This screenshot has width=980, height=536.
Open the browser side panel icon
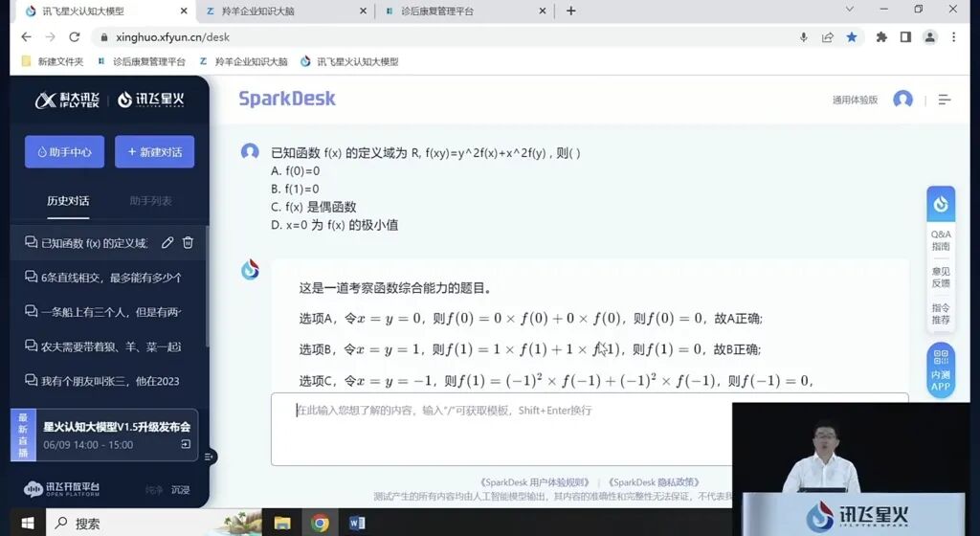(x=905, y=37)
